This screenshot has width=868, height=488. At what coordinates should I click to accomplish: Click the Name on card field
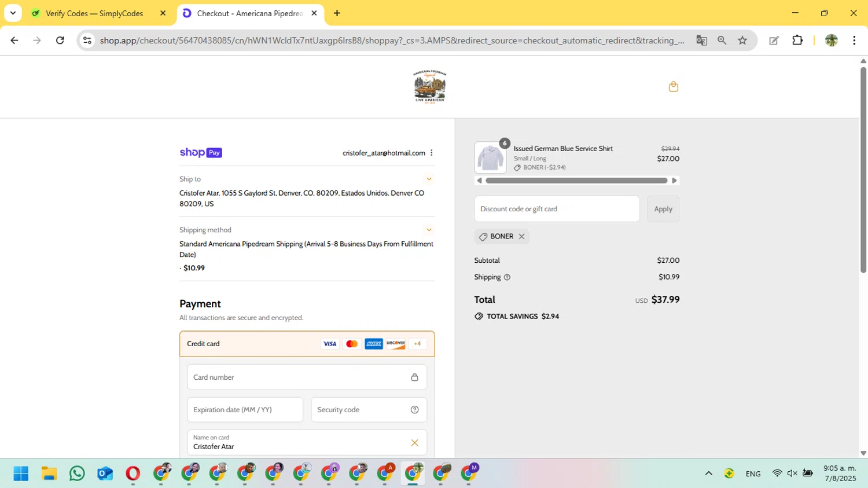tap(307, 443)
